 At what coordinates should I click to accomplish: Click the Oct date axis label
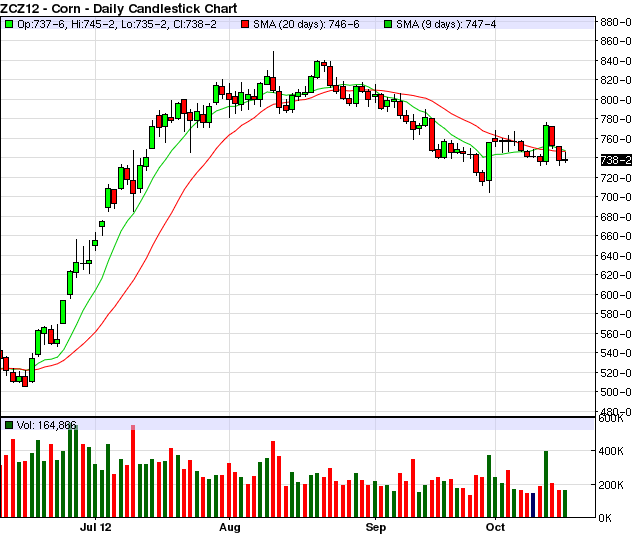[496, 527]
